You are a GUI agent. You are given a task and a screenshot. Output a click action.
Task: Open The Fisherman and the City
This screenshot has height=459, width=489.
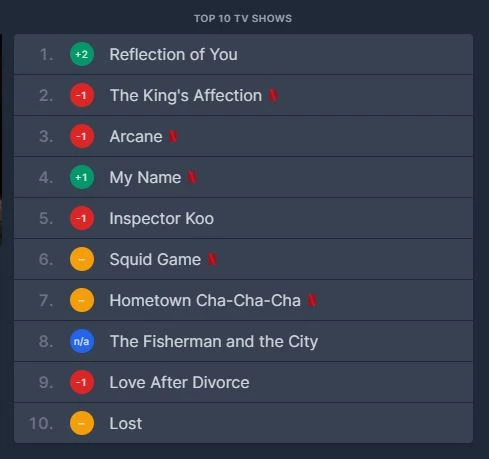(x=214, y=341)
